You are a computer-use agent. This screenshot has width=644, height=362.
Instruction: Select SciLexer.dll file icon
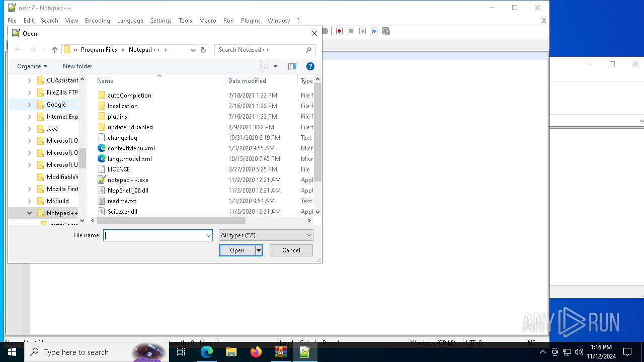(x=102, y=212)
